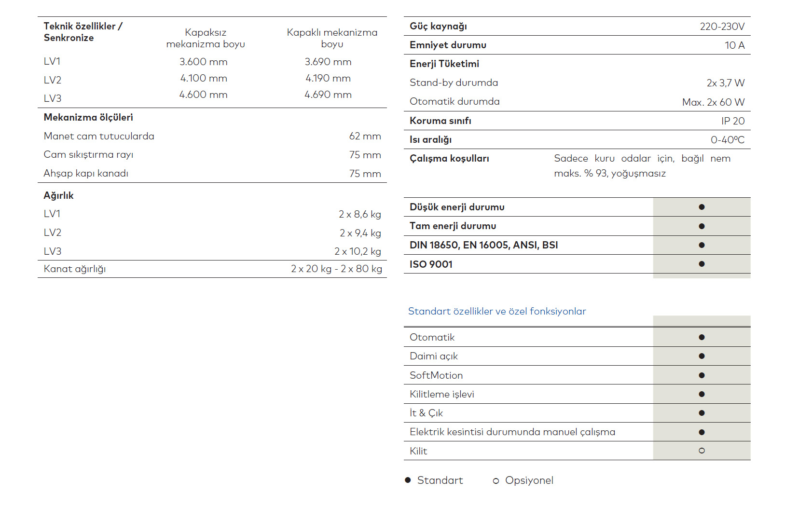Click the filled Standart legend dot
This screenshot has width=812, height=521.
click(x=408, y=480)
